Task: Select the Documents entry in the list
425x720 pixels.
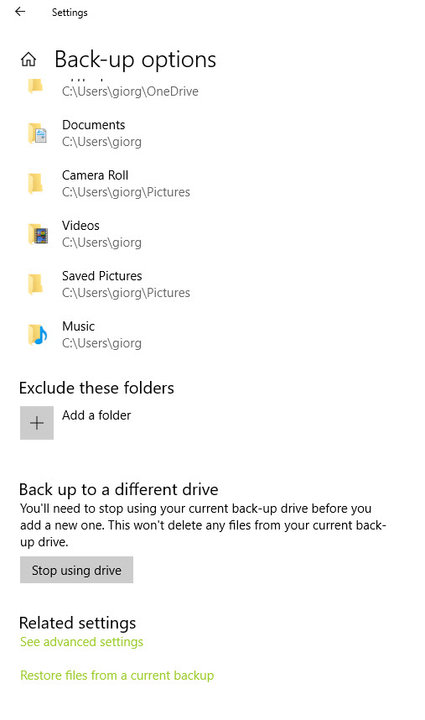Action: tap(110, 133)
